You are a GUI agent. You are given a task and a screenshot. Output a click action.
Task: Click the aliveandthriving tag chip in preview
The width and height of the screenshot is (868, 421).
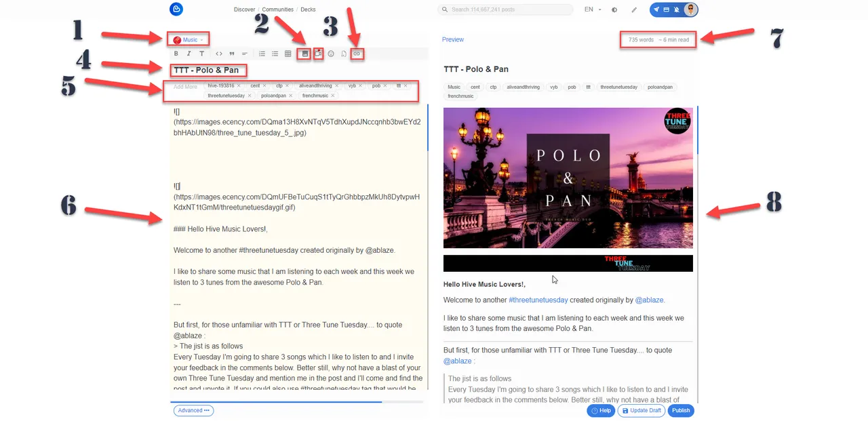523,87
